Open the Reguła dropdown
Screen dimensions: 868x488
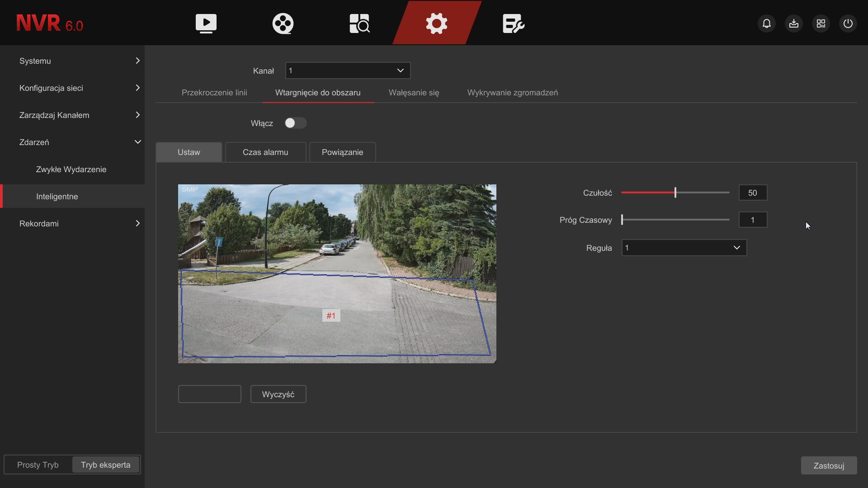[684, 248]
